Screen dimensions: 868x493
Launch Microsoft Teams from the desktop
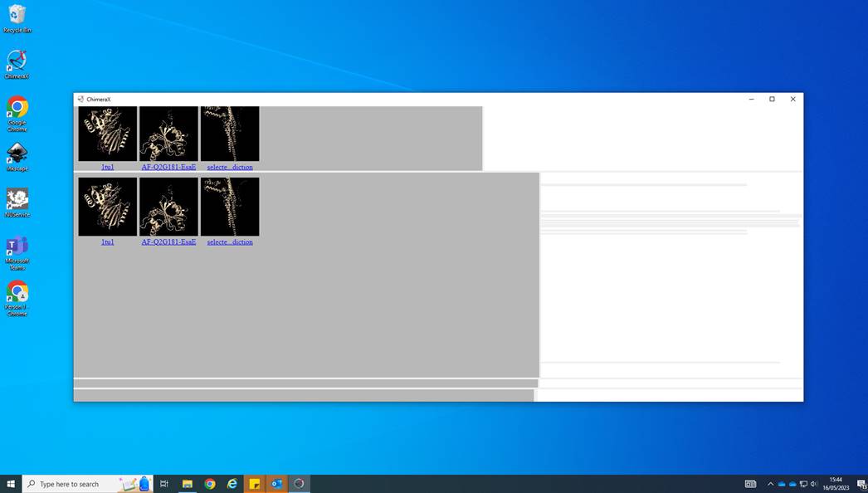[17, 249]
